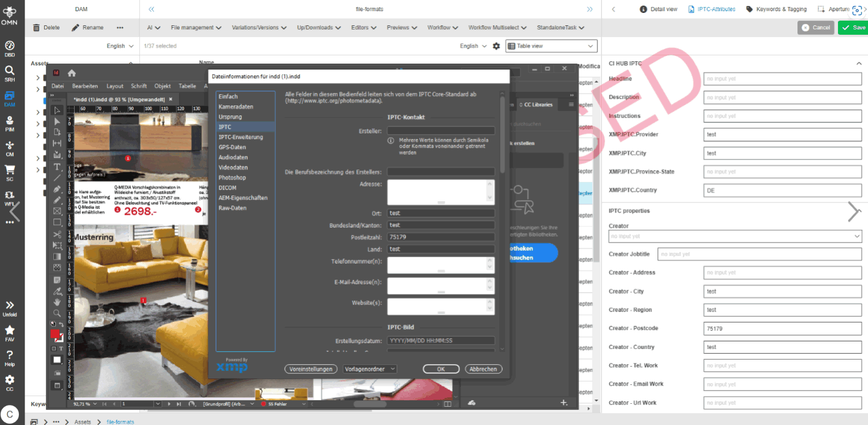Click the plus icon in CC Libraries panel
Image resolution: width=868 pixels, height=425 pixels.
(564, 403)
